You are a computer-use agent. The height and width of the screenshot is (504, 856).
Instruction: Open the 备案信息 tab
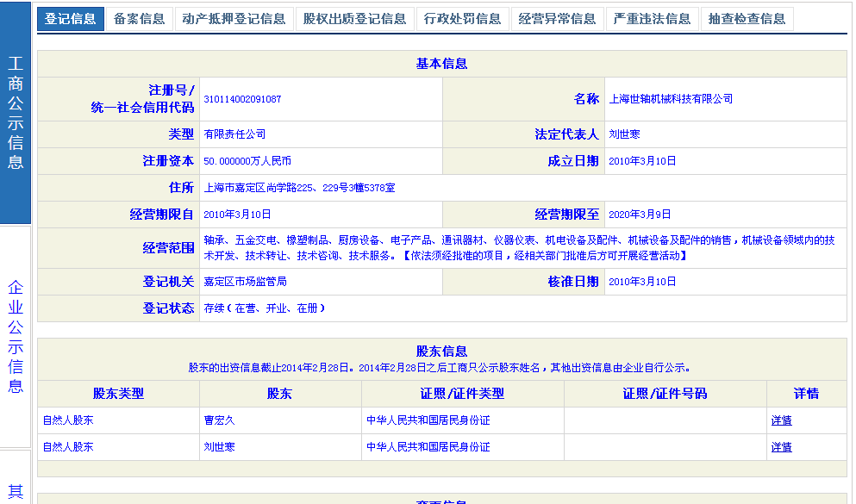tap(139, 19)
